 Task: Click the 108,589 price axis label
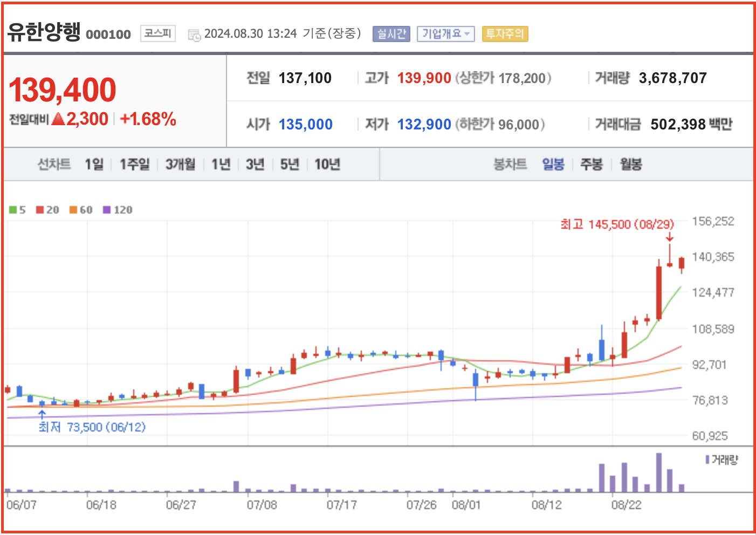coord(713,329)
